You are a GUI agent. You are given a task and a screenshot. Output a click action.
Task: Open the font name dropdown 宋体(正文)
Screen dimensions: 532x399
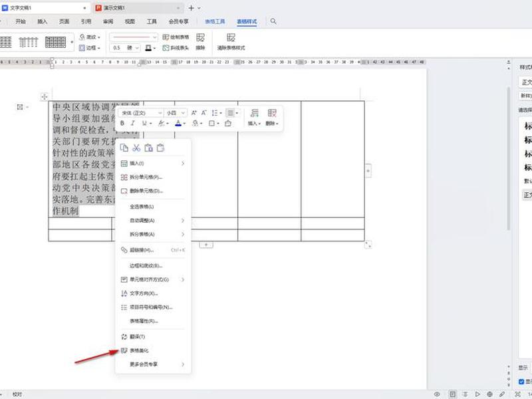point(142,112)
